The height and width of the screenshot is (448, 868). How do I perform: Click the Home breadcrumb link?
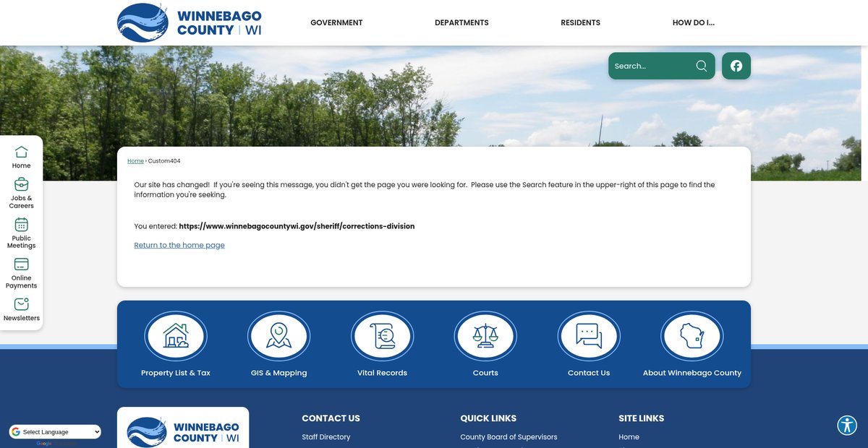tap(135, 161)
